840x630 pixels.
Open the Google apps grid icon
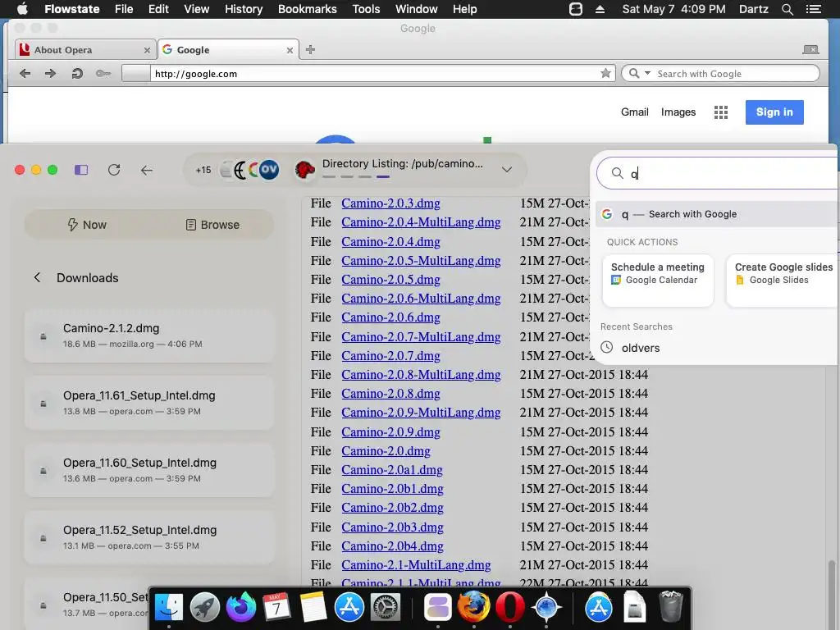721,112
